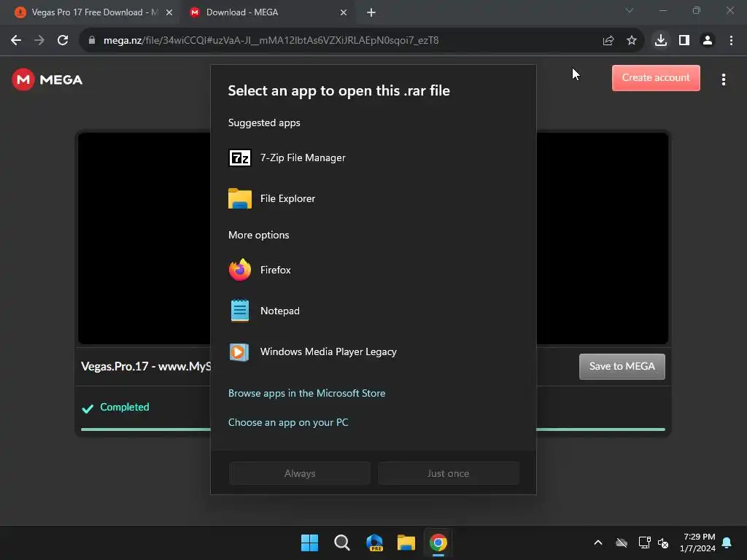The image size is (747, 560).
Task: Open taskbar Search
Action: [x=341, y=542]
